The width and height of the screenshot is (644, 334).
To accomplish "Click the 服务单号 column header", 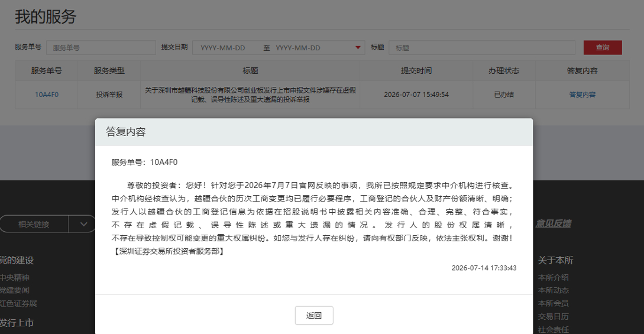I will [46, 70].
